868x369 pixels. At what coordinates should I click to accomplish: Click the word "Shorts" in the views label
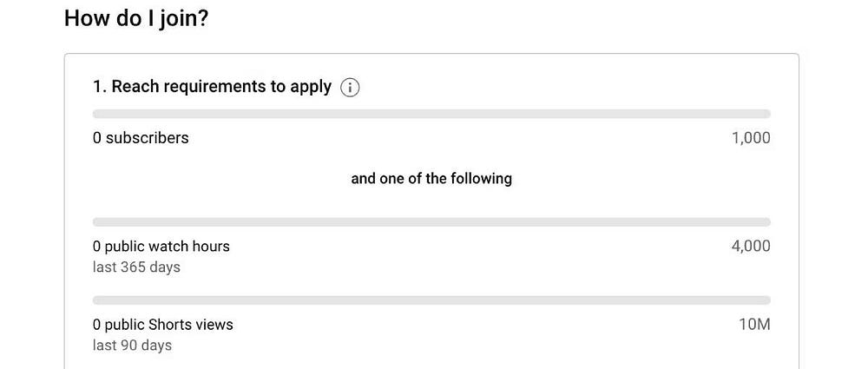pos(170,325)
